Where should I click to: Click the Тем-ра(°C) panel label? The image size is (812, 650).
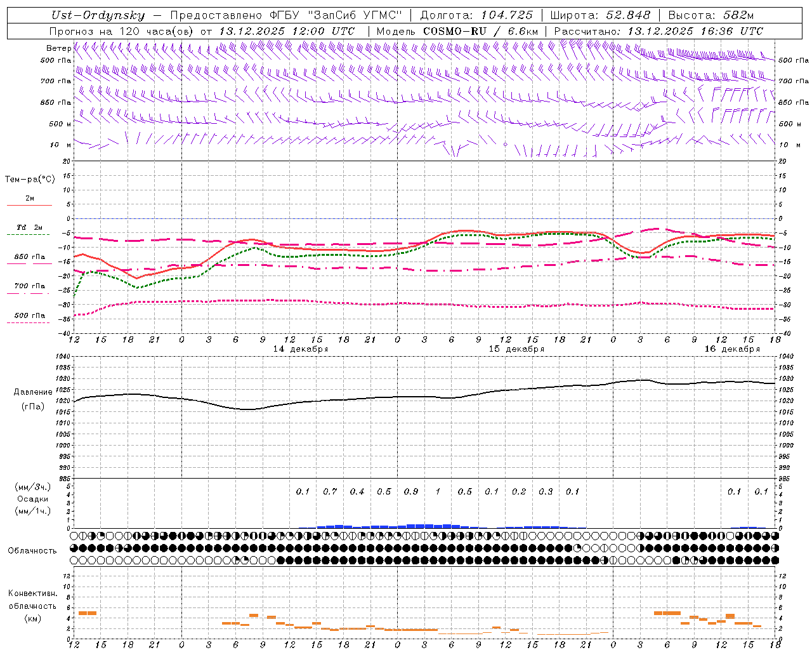coord(30,180)
